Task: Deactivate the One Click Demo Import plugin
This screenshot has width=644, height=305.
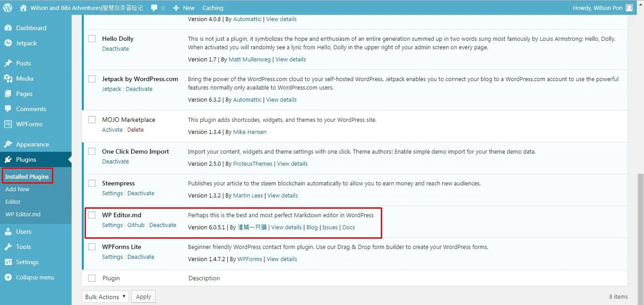Action: coord(116,162)
